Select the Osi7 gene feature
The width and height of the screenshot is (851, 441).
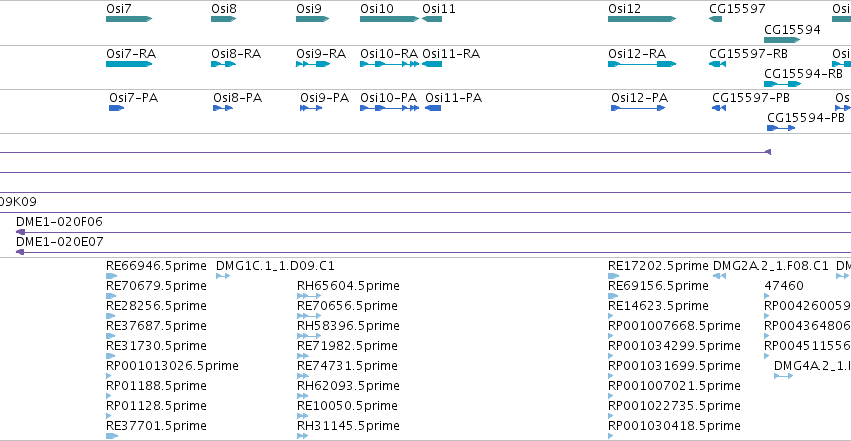point(129,19)
